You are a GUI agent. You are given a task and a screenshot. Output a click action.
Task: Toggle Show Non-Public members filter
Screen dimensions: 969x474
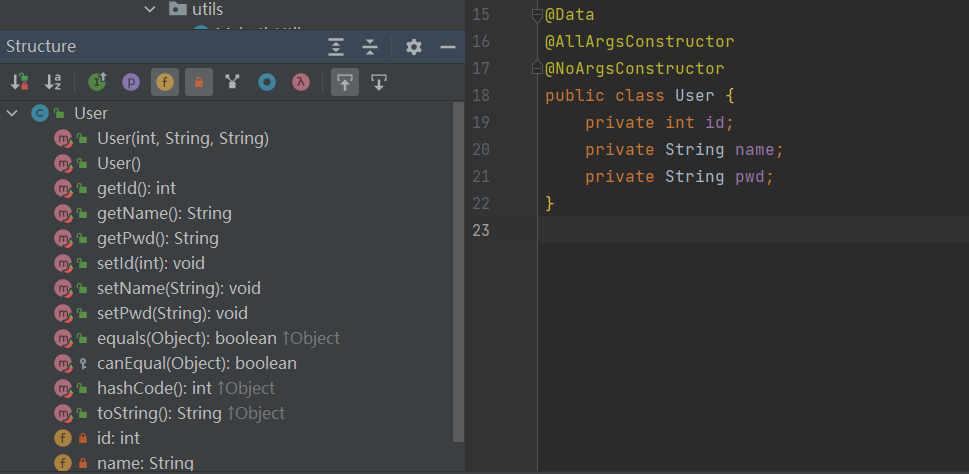pyautogui.click(x=199, y=82)
